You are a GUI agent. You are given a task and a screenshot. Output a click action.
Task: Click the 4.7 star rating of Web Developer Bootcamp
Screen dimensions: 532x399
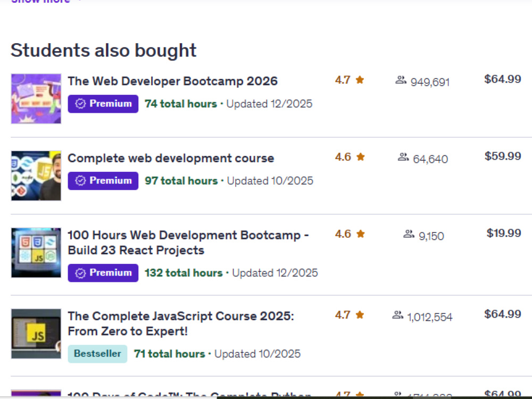(x=350, y=80)
